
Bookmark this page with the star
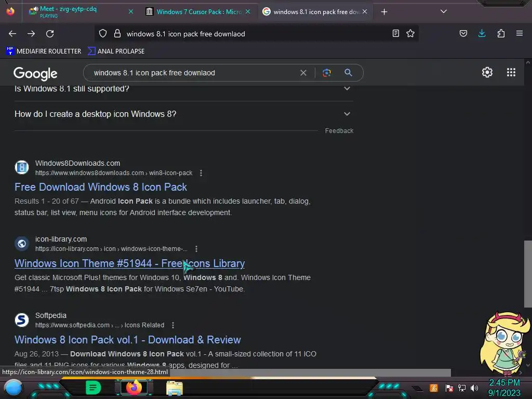(410, 33)
